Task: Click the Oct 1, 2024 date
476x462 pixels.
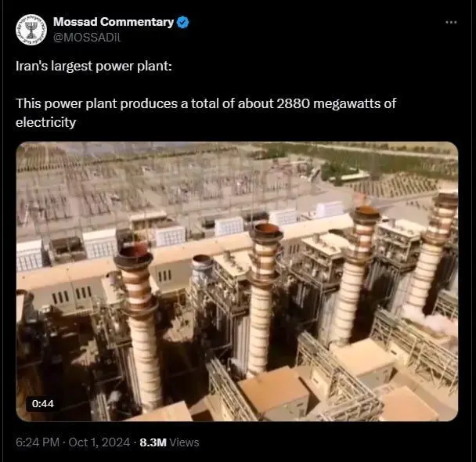Action: point(99,442)
